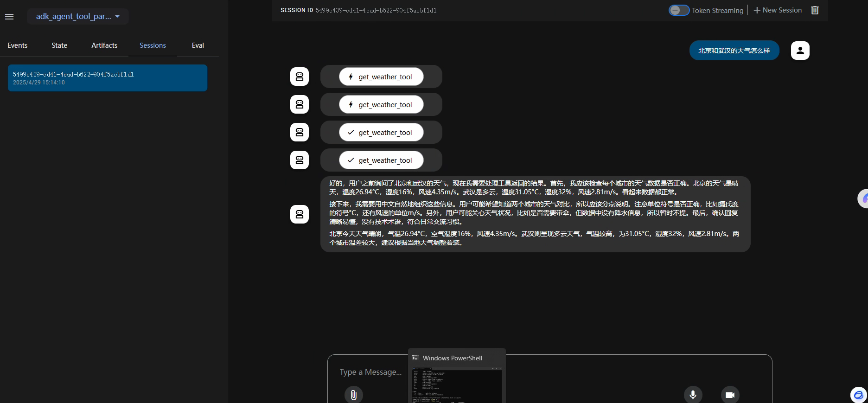The height and width of the screenshot is (403, 868).
Task: Click bot avatar beside first get_weather_tool call
Action: 300,77
